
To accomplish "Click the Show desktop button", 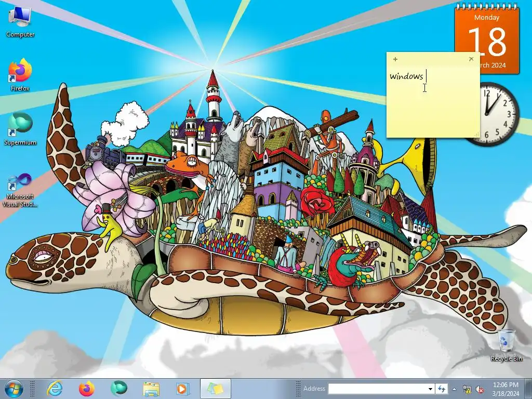I will 528,389.
